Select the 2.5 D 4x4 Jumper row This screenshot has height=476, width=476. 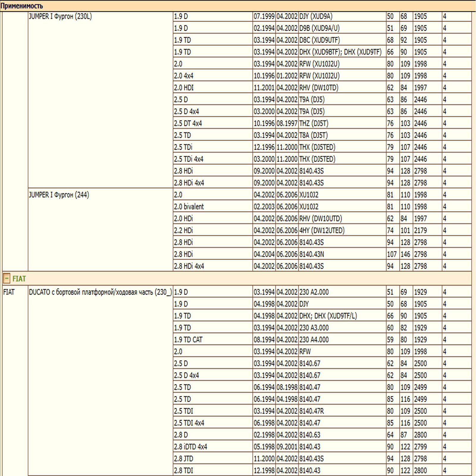click(322, 112)
